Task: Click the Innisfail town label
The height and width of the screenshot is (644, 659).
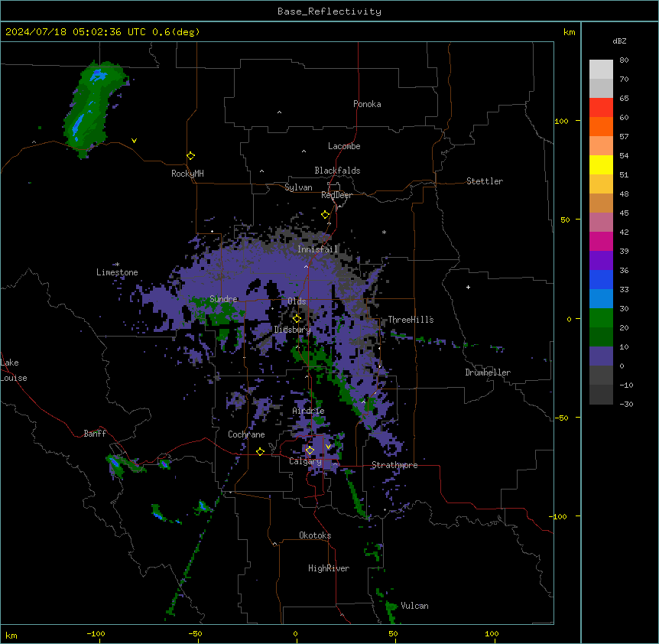Action: point(317,249)
